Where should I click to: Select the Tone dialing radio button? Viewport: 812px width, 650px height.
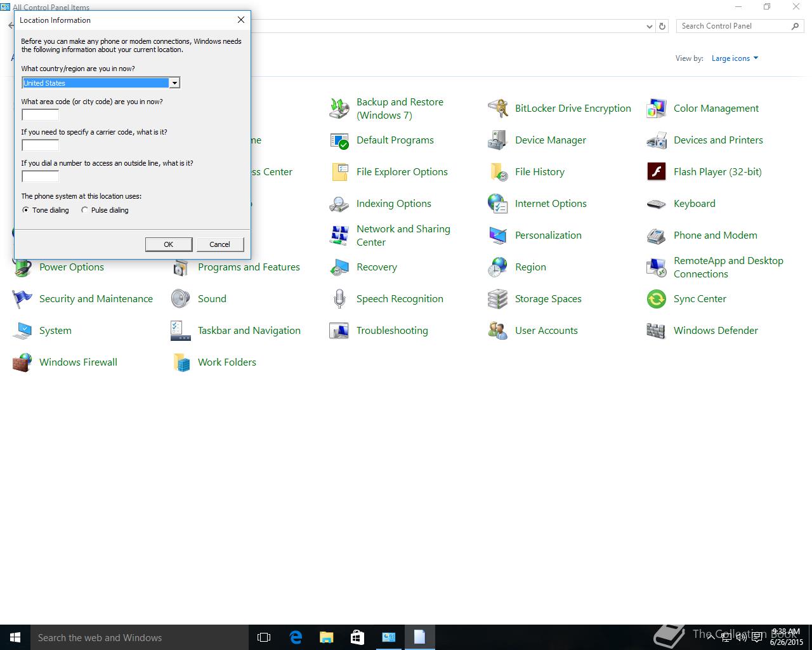pyautogui.click(x=25, y=210)
